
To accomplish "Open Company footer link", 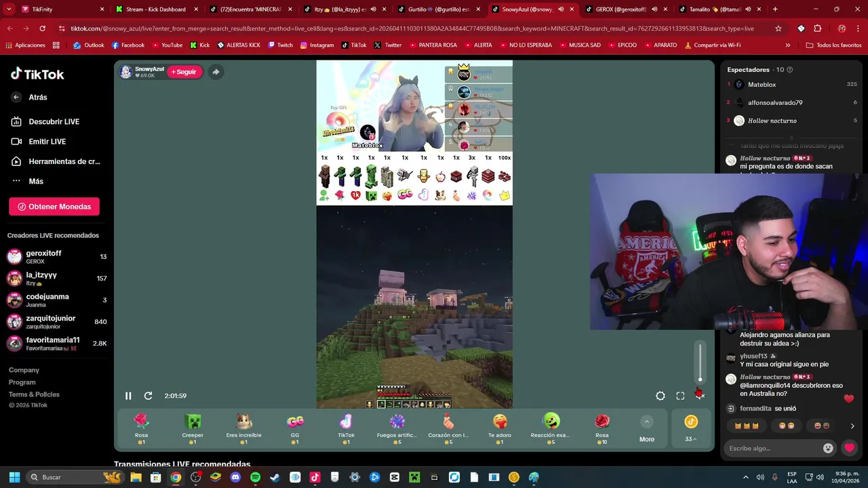I will [x=24, y=370].
